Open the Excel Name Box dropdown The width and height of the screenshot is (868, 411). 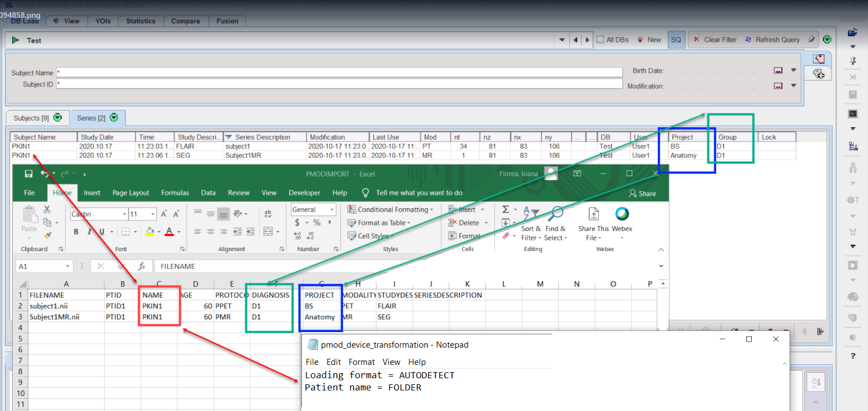68,266
